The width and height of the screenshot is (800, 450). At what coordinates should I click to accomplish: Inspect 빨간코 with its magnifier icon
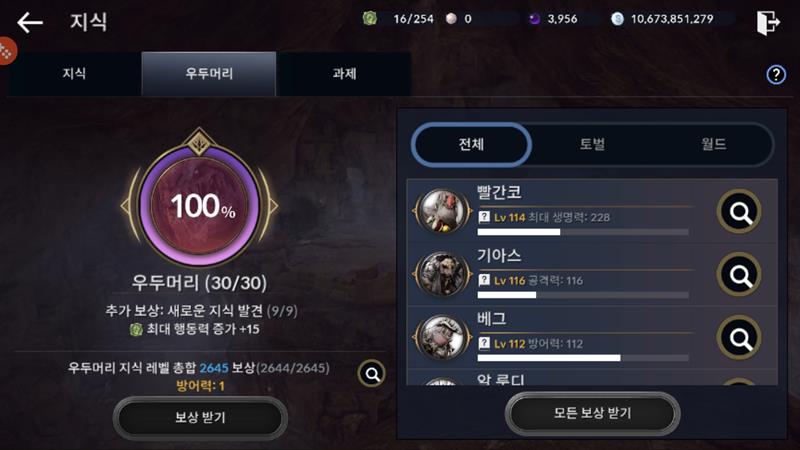pos(739,211)
